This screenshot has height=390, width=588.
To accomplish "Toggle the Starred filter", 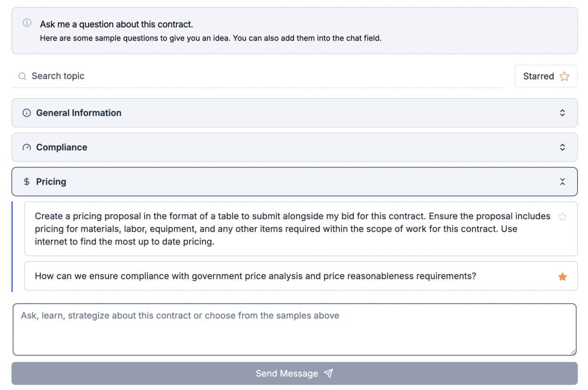I will [546, 76].
